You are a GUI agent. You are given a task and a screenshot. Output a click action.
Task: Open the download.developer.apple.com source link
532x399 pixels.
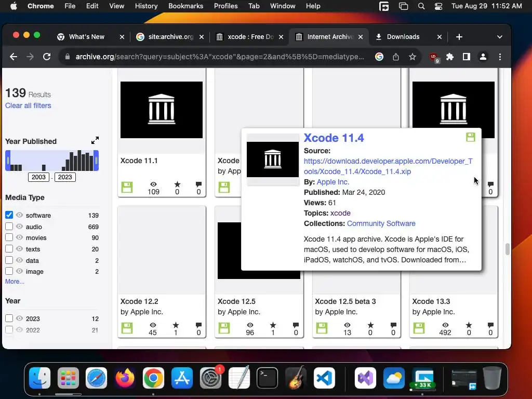388,166
